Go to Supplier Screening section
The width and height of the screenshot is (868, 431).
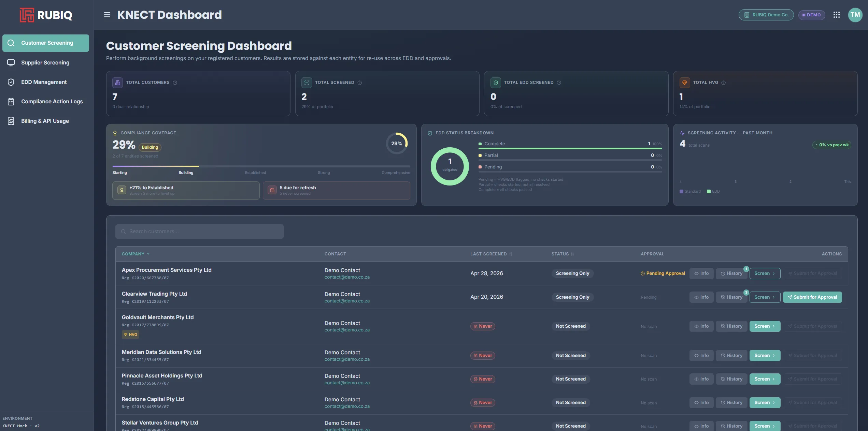46,63
